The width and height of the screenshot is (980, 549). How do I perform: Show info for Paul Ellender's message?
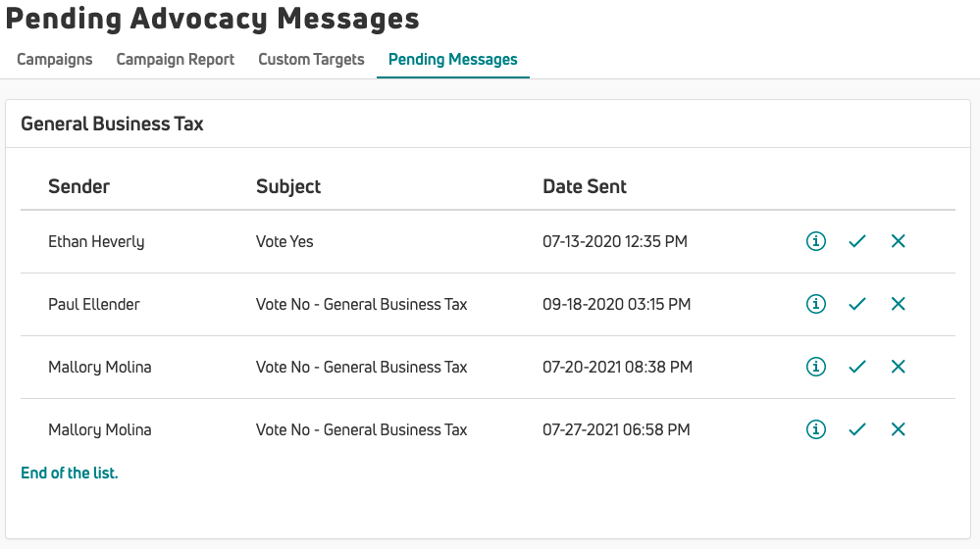(x=815, y=304)
